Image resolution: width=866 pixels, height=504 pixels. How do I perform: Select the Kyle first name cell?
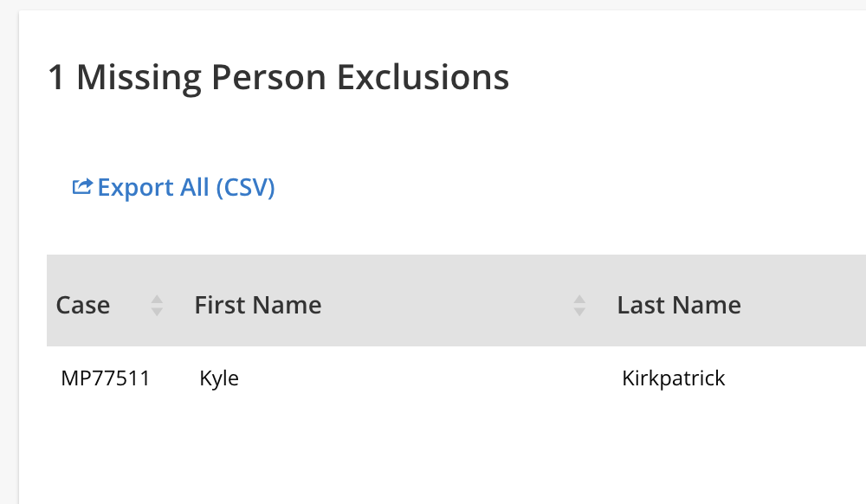pyautogui.click(x=219, y=378)
